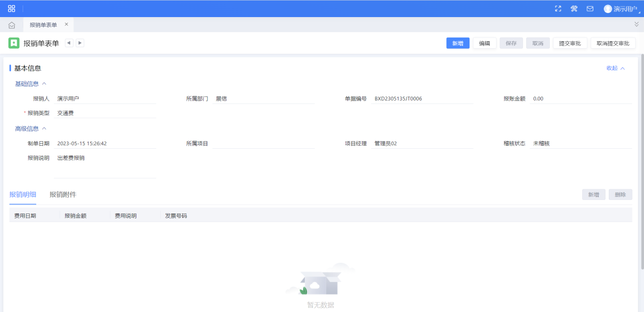Close the 报销单表单 tab
Image resolution: width=644 pixels, height=312 pixels.
click(x=66, y=24)
